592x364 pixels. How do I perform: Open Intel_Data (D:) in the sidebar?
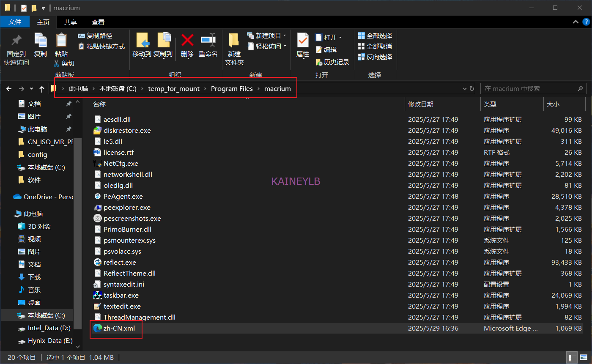44,328
